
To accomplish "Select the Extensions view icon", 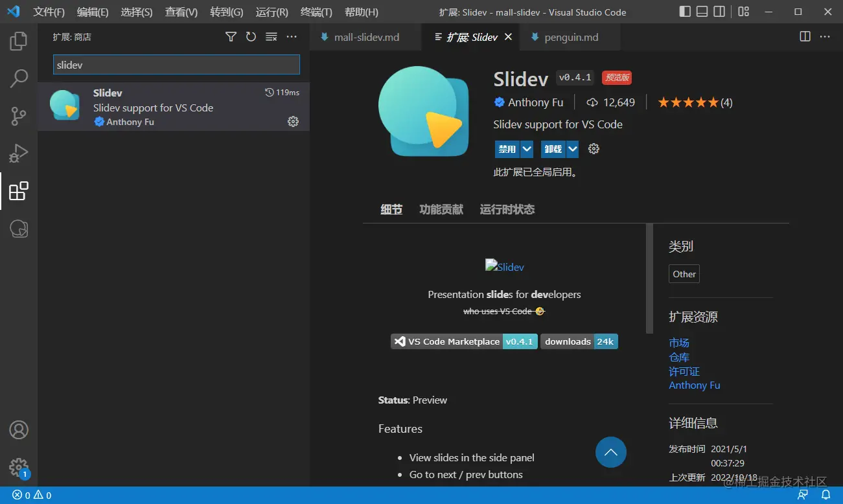I will coord(19,191).
